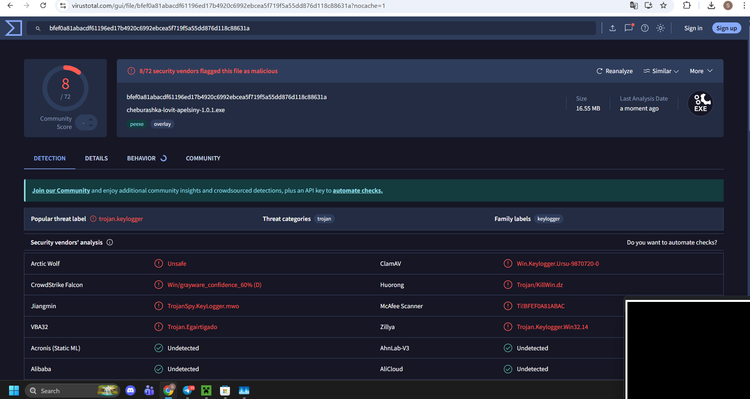Click the Sign in link
The image size is (750, 399).
(693, 28)
